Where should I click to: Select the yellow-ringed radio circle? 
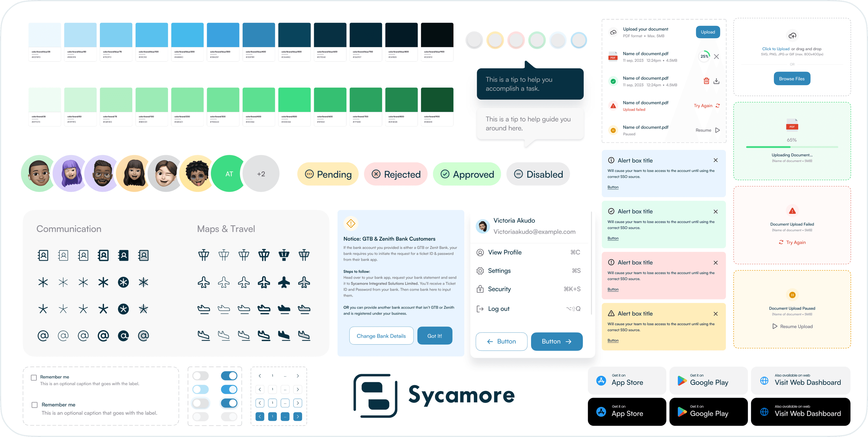tap(495, 40)
